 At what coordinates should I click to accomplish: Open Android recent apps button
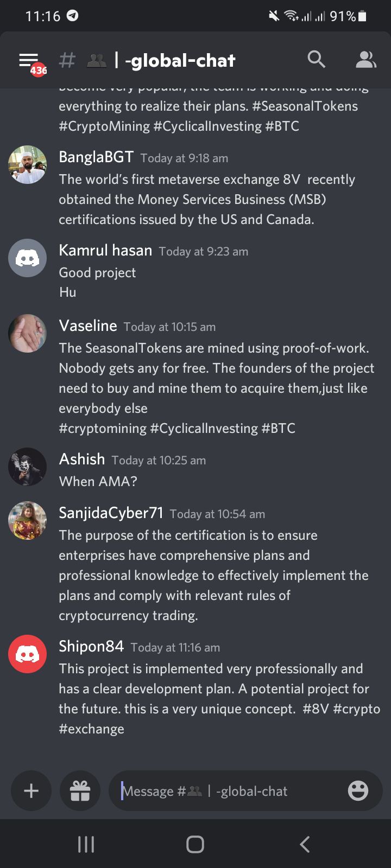(x=86, y=844)
